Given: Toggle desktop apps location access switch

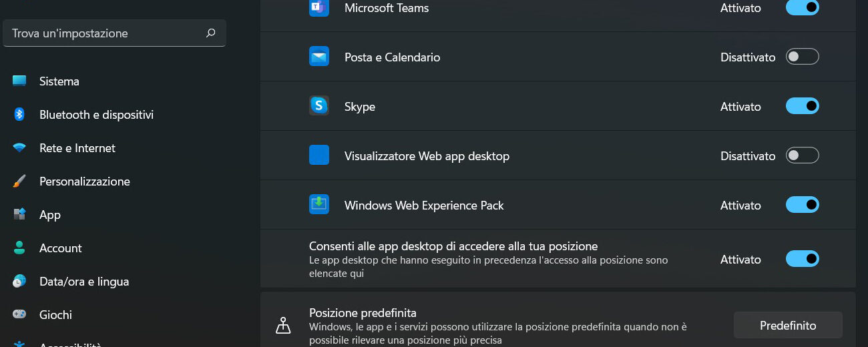Looking at the screenshot, I should click(802, 259).
